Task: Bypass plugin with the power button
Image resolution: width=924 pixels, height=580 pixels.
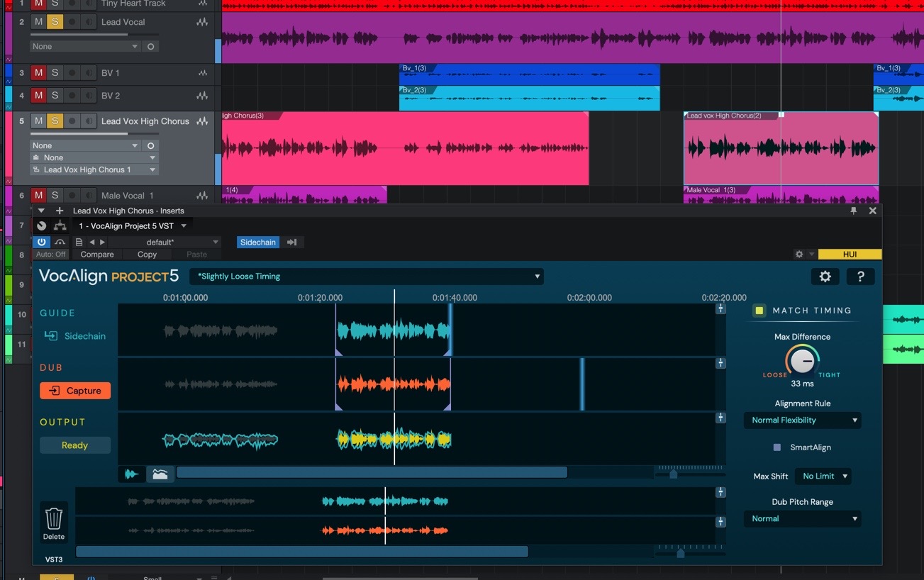Action: pyautogui.click(x=41, y=242)
